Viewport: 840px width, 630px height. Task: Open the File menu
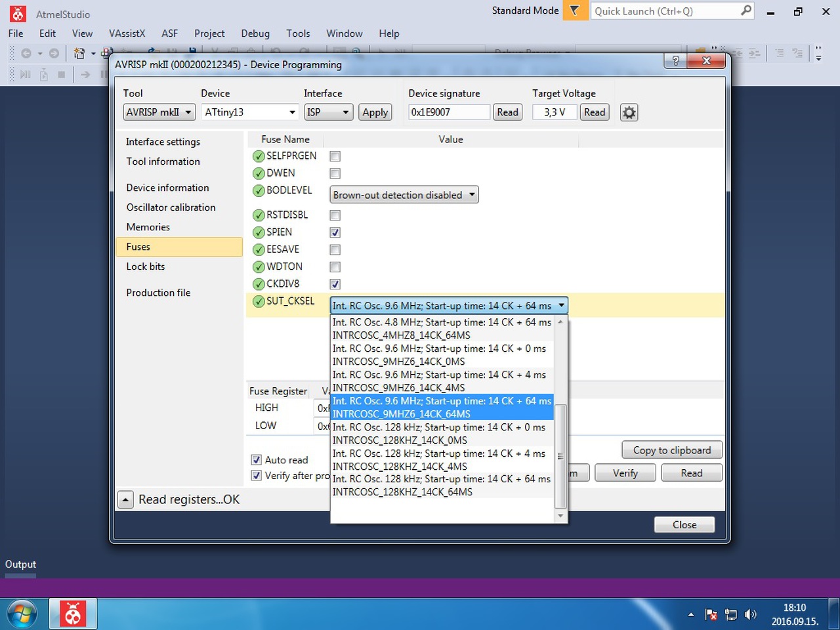click(x=16, y=33)
